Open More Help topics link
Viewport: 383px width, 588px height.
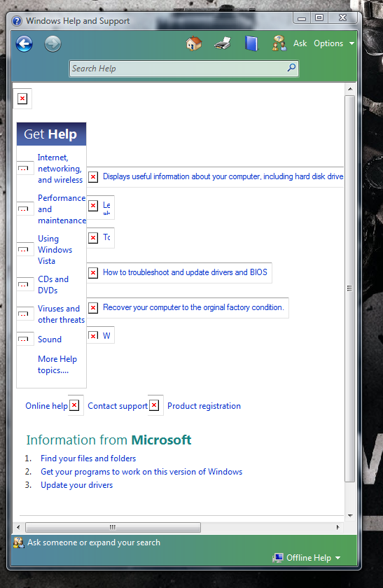pyautogui.click(x=57, y=365)
